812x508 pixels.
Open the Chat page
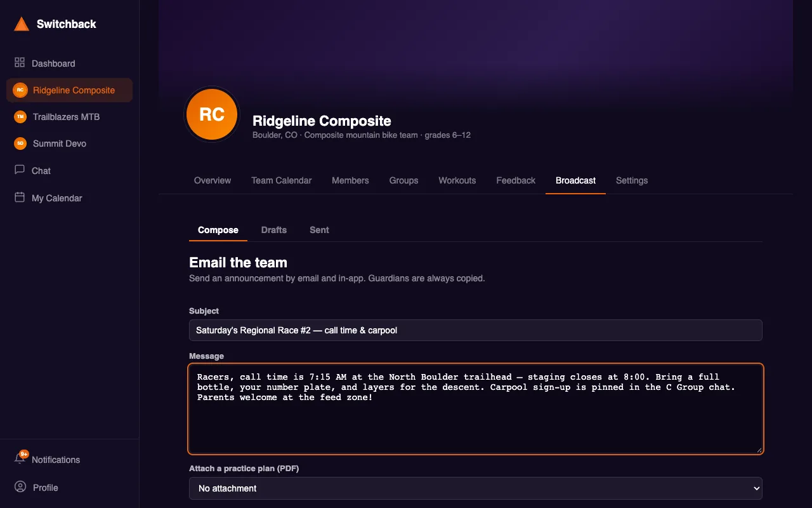[x=69, y=171]
